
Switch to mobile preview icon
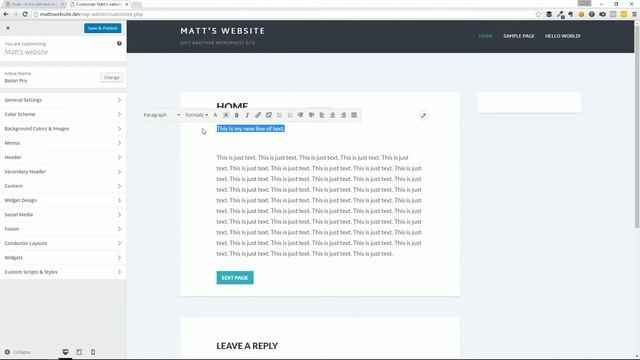[93, 352]
